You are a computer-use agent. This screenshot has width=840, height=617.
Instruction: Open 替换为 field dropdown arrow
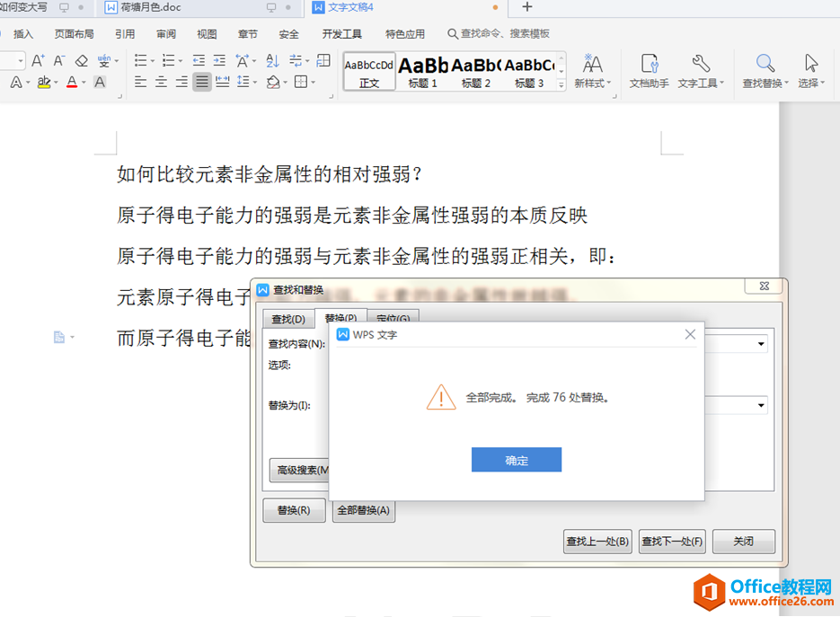(x=761, y=405)
